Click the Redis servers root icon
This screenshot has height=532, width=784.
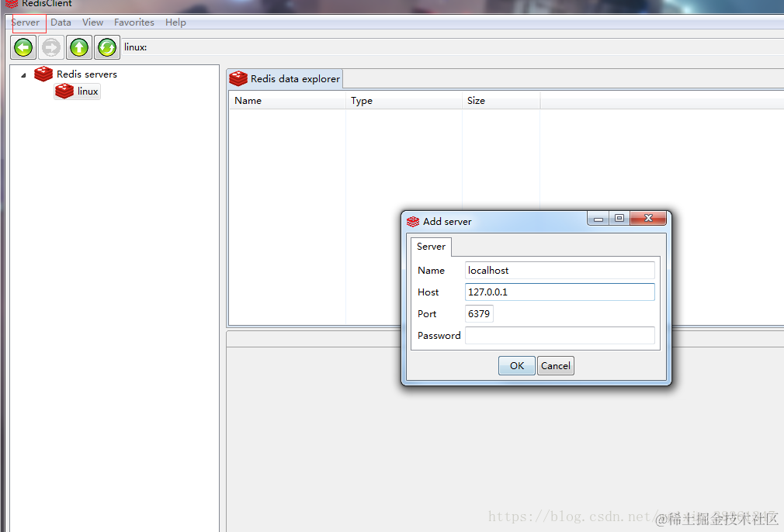click(43, 74)
